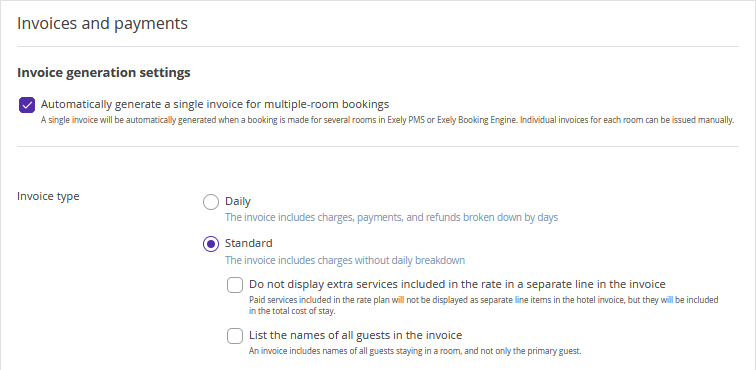Click the 'Invoice generation settings' section heading
This screenshot has height=370, width=756.
[x=104, y=73]
